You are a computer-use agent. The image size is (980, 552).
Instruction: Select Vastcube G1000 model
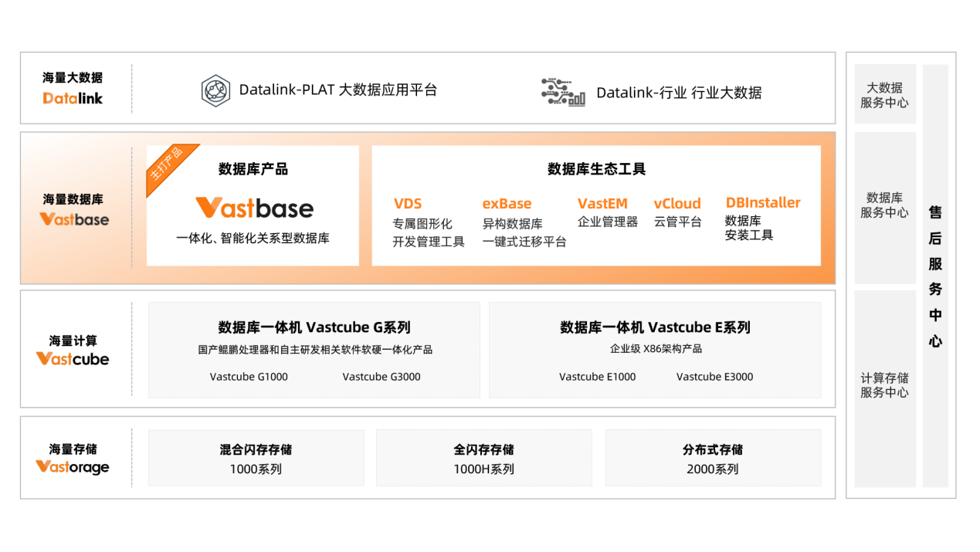coord(249,377)
